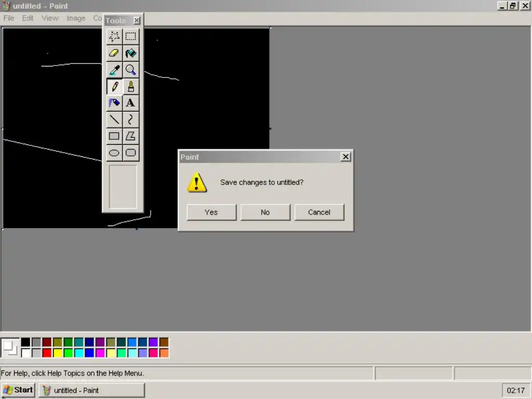Viewport: 532px width, 399px height.
Task: Cancel the save changes dialog
Action: (320, 212)
